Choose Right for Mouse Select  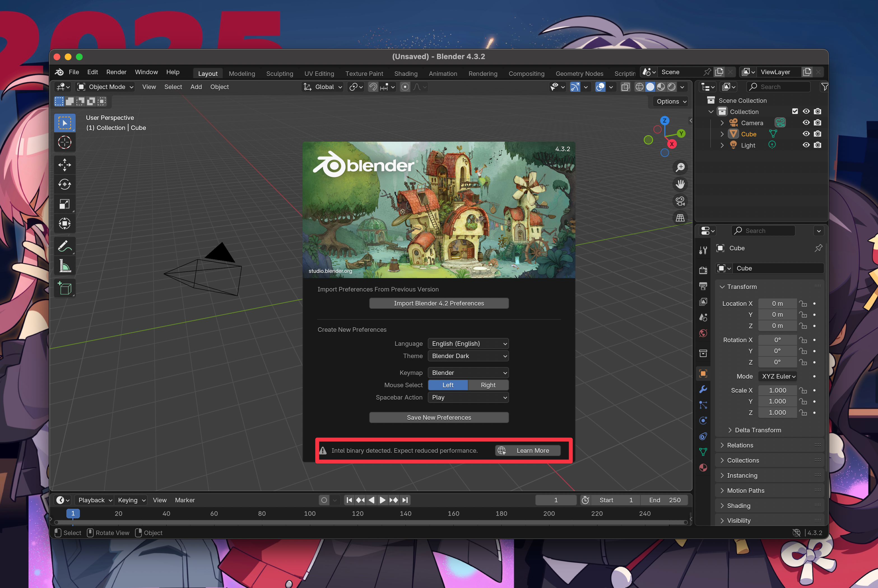[x=488, y=385]
